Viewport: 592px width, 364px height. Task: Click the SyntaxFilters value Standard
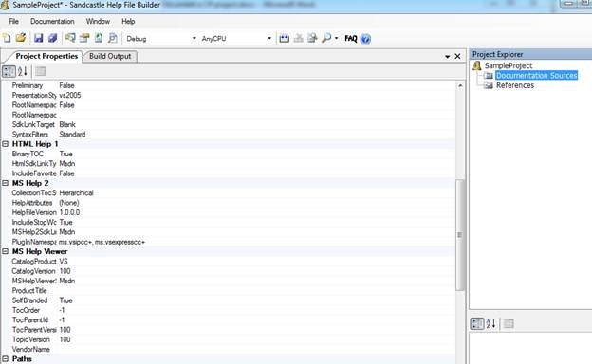(72, 135)
